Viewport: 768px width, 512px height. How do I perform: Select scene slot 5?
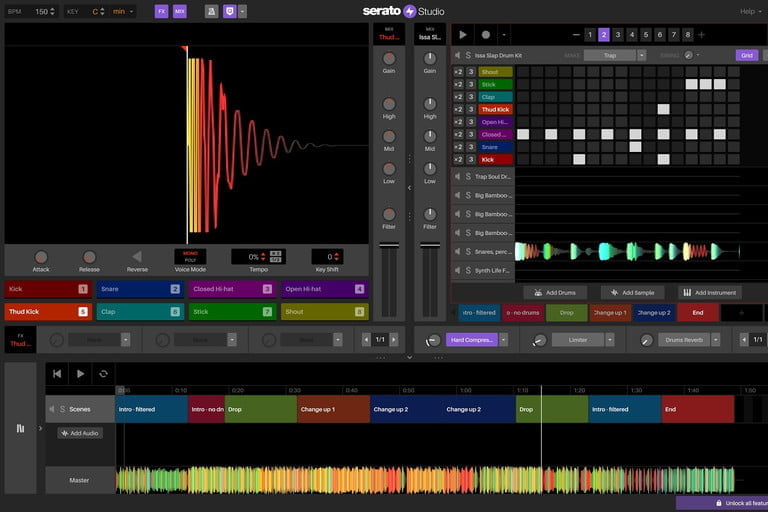(646, 35)
